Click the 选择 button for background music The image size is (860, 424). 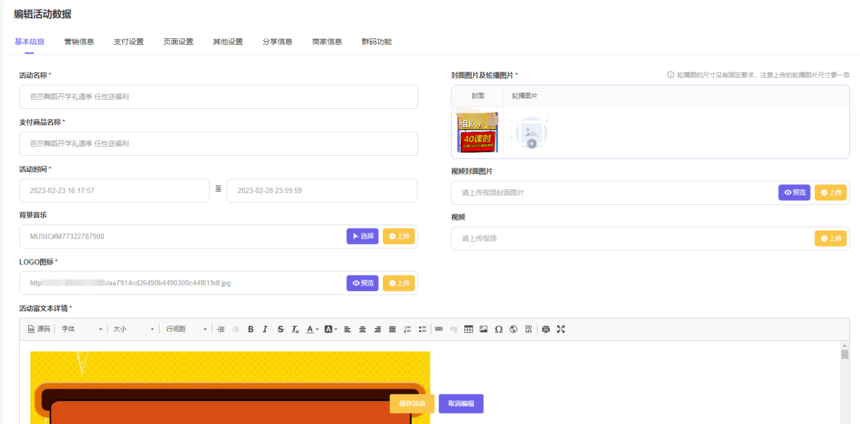[363, 236]
